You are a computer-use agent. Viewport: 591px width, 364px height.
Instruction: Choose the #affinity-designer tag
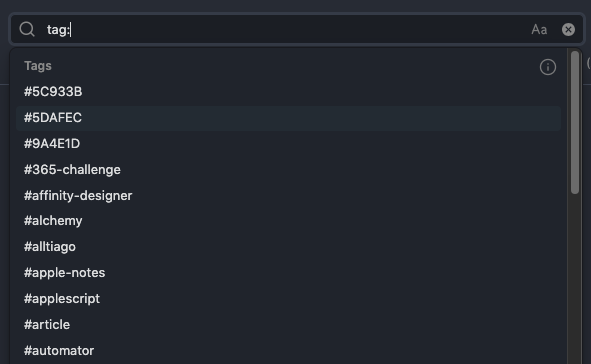coord(288,196)
